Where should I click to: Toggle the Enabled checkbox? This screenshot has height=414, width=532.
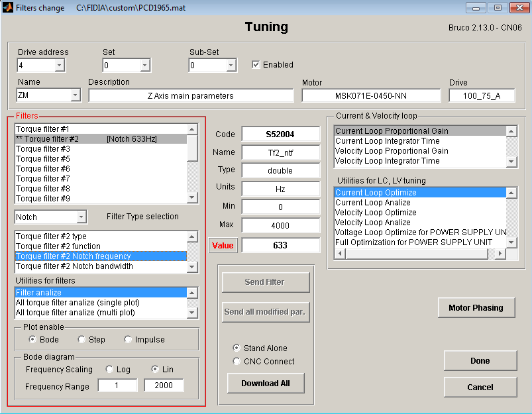tap(256, 65)
